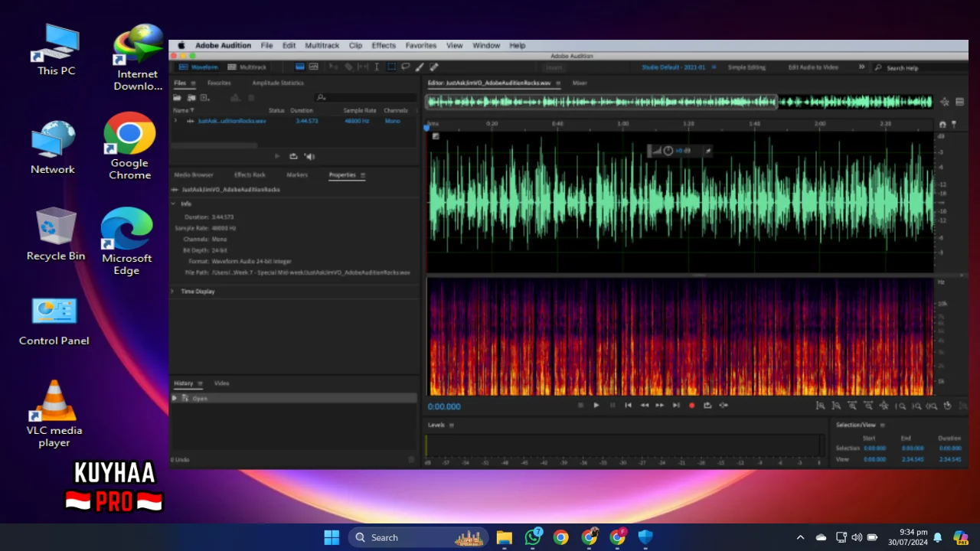The width and height of the screenshot is (980, 551).
Task: Show more workspaces chevron
Action: point(861,67)
